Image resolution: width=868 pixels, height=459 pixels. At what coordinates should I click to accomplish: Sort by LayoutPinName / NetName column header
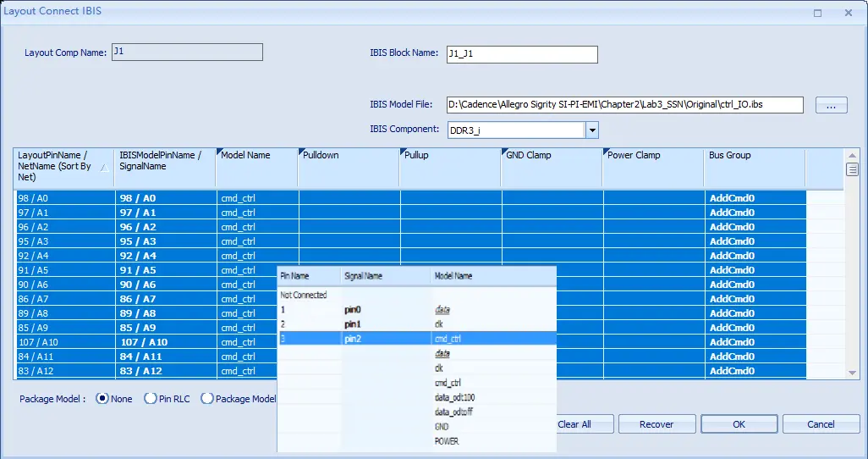[x=64, y=167]
